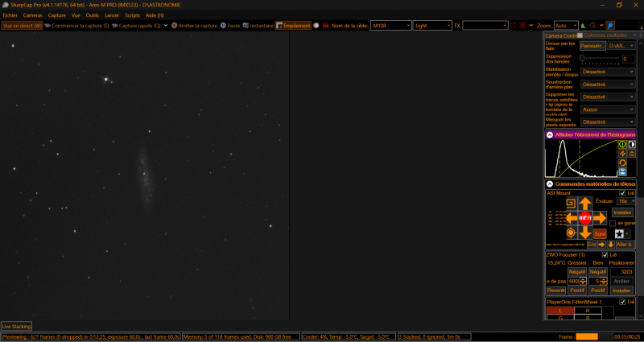Adjust the Suppression des bandes slider
The height and width of the screenshot is (342, 644).
[x=600, y=59]
